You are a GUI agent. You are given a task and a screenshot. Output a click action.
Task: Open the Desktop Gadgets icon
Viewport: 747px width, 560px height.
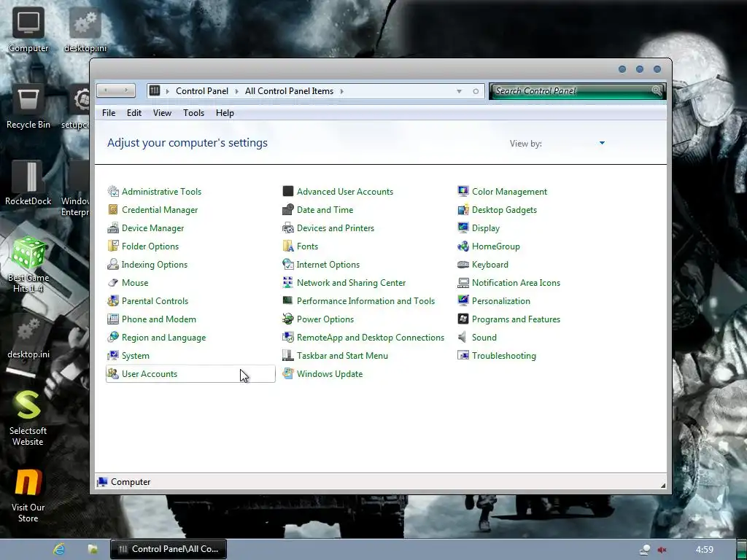click(463, 209)
